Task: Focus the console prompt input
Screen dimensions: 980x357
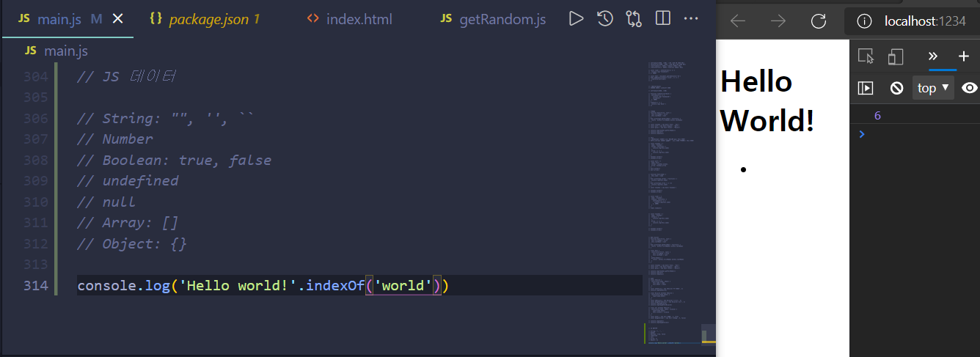Action: pos(921,134)
